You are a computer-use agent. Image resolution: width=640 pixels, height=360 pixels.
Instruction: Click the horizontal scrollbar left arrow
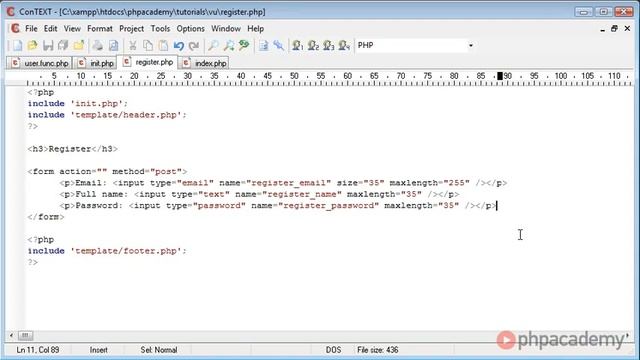click(x=11, y=336)
